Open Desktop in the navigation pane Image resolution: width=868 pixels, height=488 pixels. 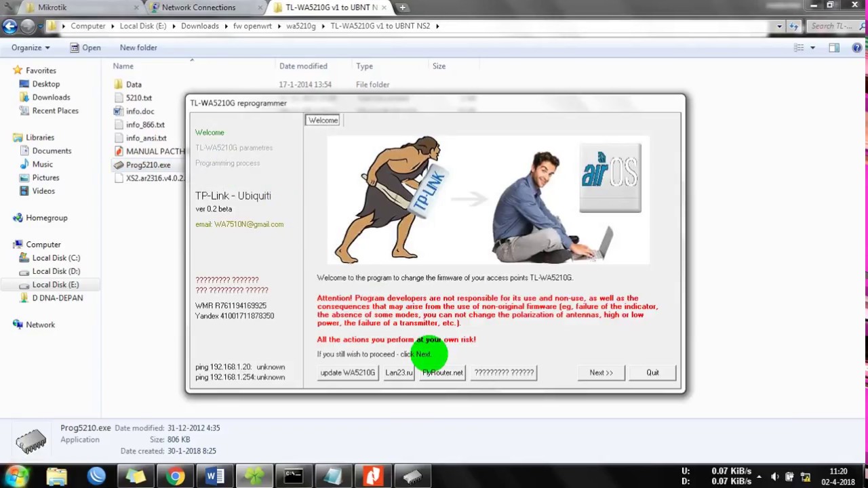coord(46,84)
